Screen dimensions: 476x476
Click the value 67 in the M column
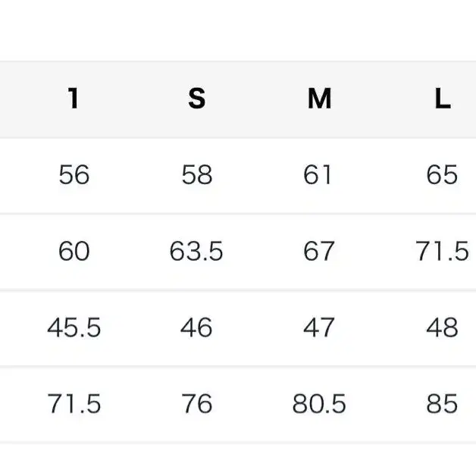tap(319, 251)
